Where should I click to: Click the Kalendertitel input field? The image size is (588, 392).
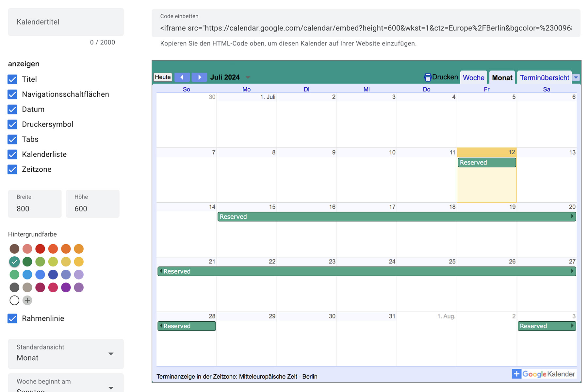(x=66, y=22)
